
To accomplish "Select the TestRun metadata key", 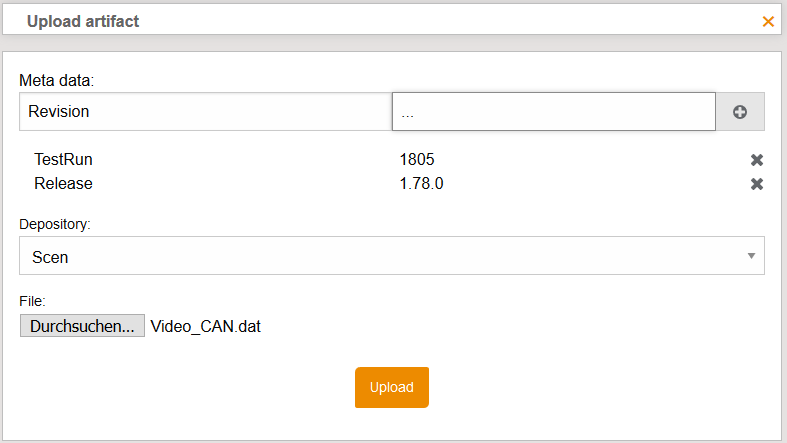I will 63,159.
